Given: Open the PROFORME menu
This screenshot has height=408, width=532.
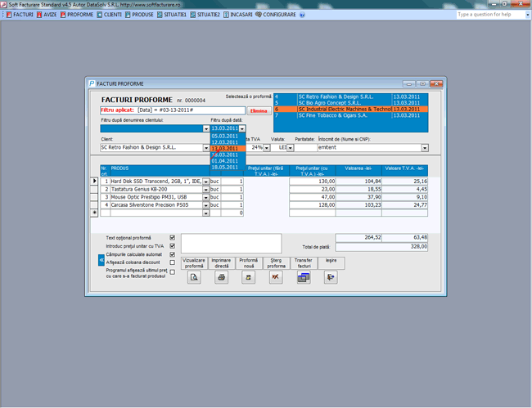Looking at the screenshot, I should (x=77, y=15).
